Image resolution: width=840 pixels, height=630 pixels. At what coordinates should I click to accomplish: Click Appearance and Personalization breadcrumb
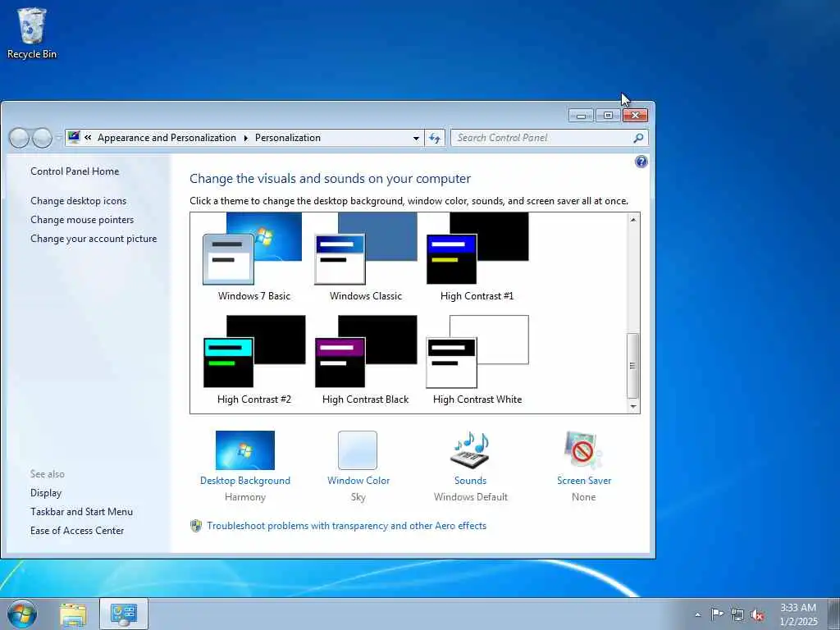[x=167, y=138]
